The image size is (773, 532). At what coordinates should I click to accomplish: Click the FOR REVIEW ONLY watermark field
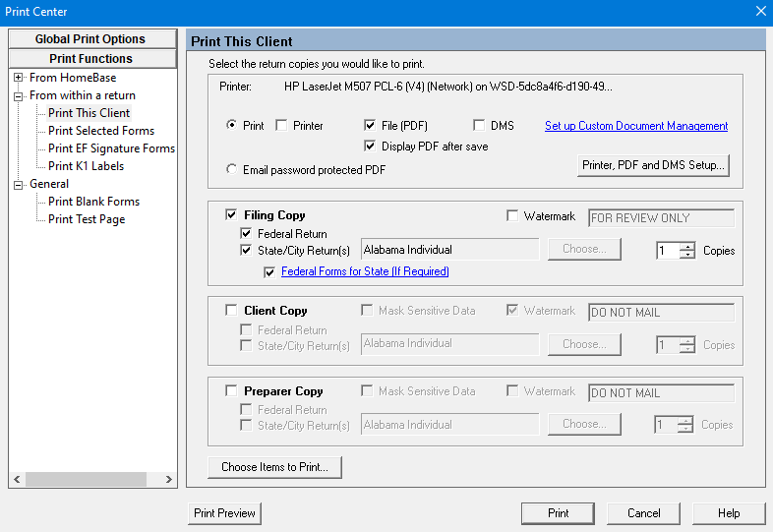tap(660, 217)
